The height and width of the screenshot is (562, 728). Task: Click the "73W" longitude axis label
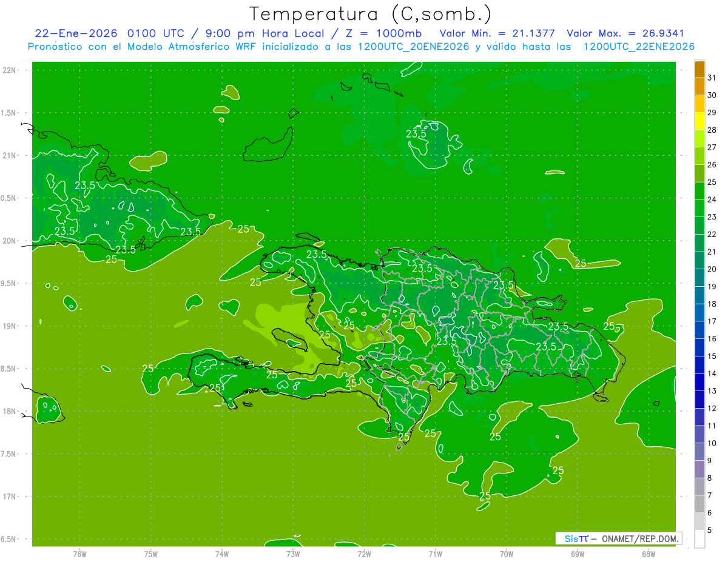tap(293, 554)
